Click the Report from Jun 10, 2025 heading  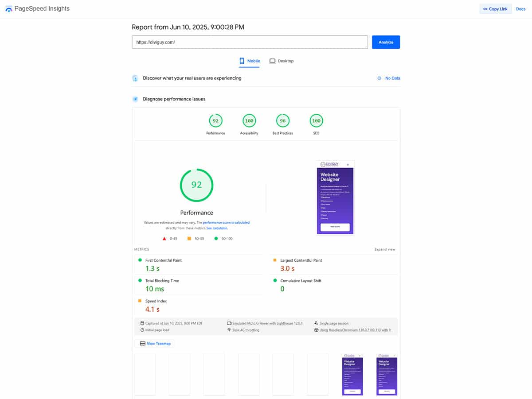(188, 27)
